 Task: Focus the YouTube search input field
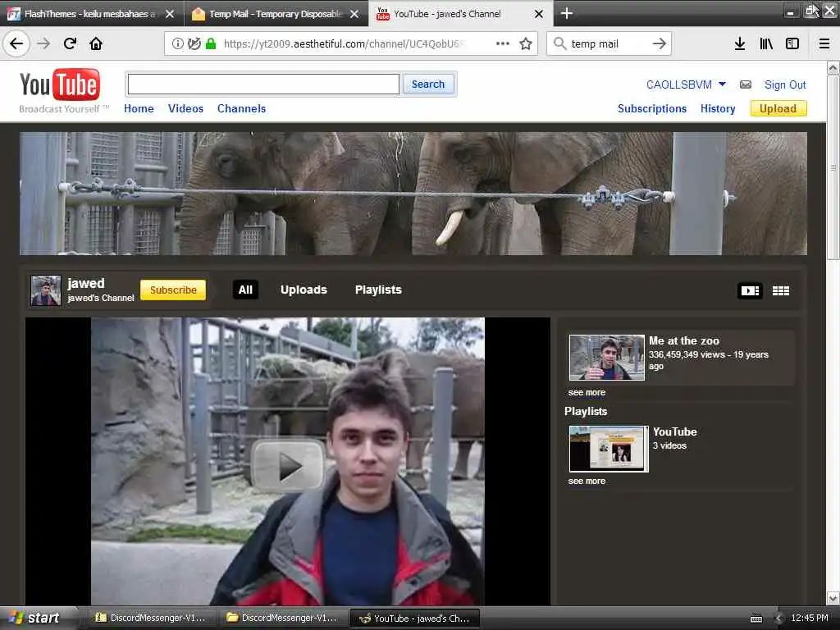(x=263, y=84)
